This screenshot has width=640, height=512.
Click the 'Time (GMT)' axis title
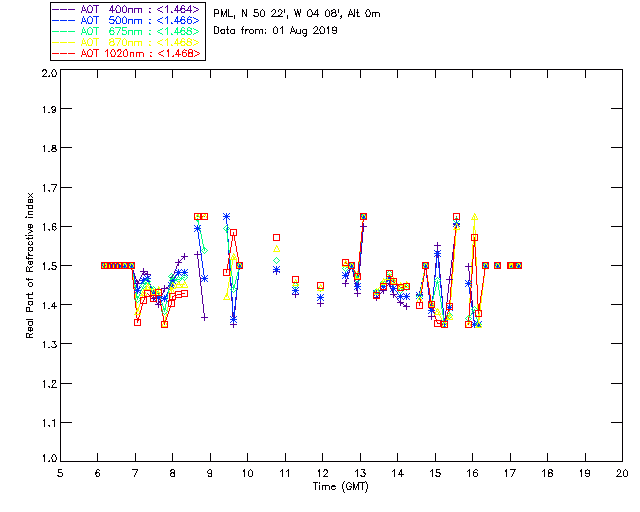[340, 486]
